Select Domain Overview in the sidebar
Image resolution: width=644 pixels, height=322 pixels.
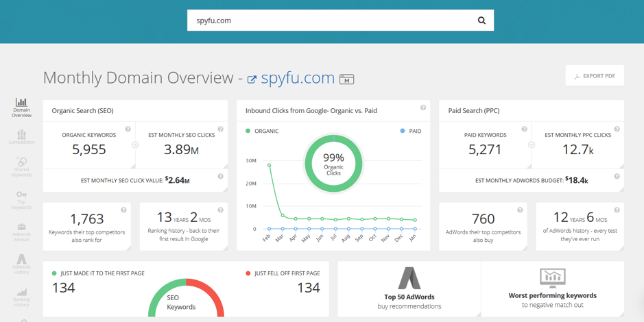21,108
